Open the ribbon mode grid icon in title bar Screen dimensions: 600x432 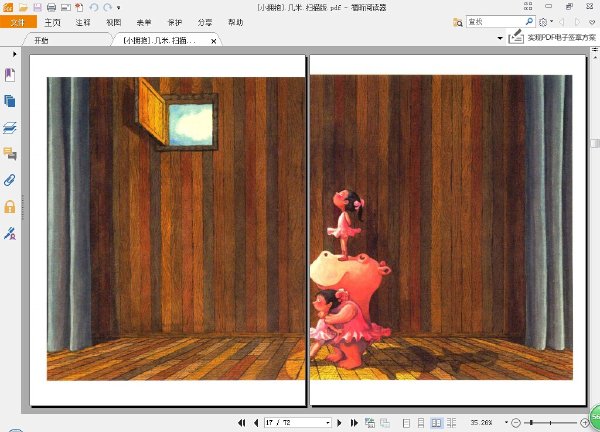[528, 6]
